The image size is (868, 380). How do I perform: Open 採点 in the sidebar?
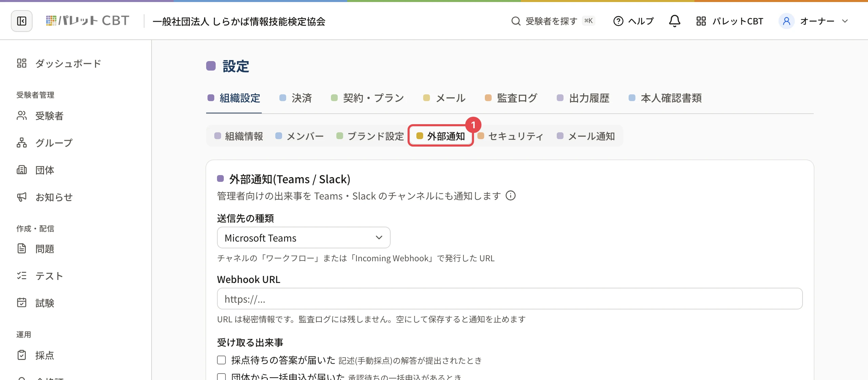35,355
